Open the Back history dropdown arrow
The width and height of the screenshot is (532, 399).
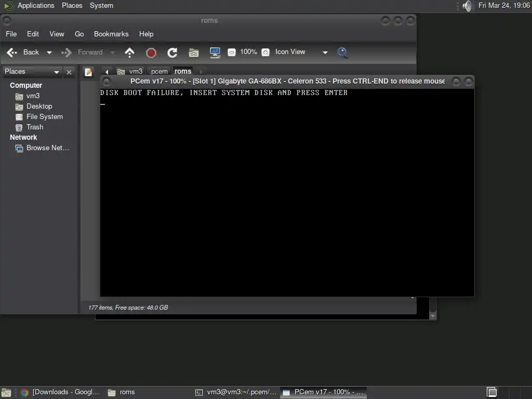(x=49, y=52)
